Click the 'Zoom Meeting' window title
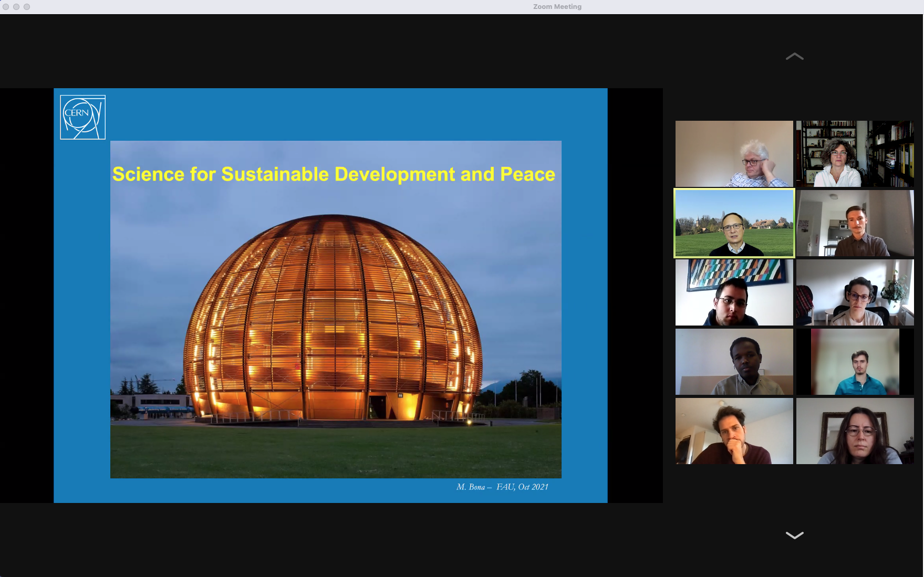Image resolution: width=924 pixels, height=577 pixels. coord(557,7)
